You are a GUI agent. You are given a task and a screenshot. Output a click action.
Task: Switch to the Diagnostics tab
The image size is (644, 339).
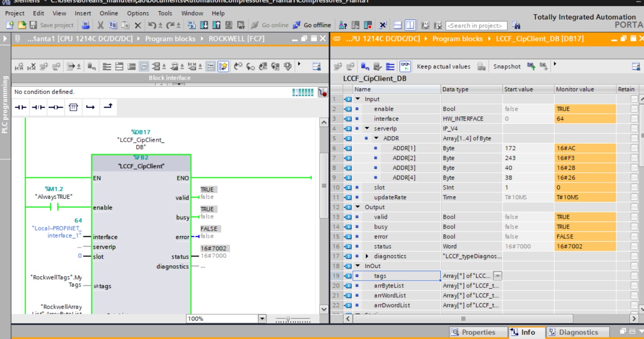[x=578, y=332]
